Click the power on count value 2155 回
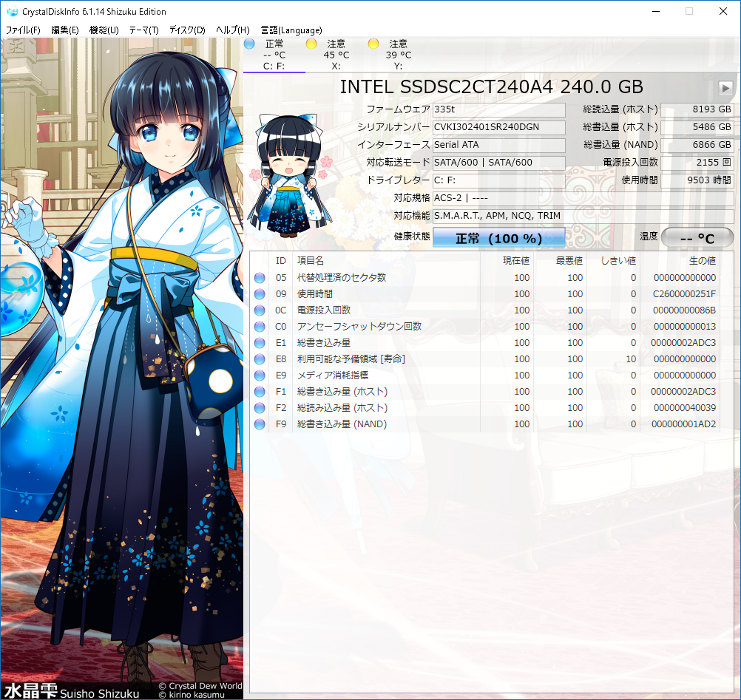The image size is (741, 700). click(x=697, y=163)
